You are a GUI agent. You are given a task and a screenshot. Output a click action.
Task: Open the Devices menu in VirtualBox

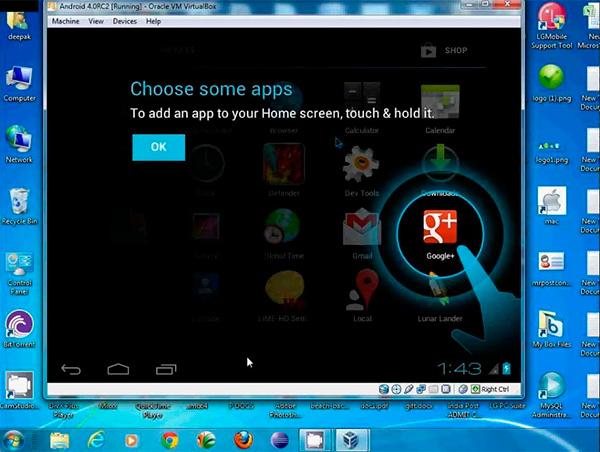tap(125, 21)
